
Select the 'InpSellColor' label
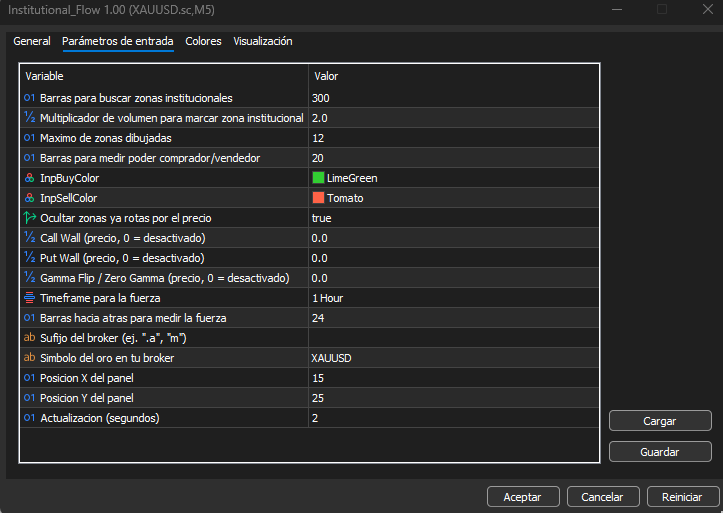pos(68,198)
